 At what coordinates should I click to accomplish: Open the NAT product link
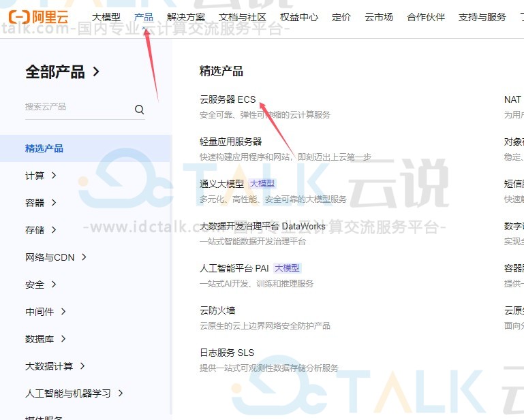(x=512, y=99)
